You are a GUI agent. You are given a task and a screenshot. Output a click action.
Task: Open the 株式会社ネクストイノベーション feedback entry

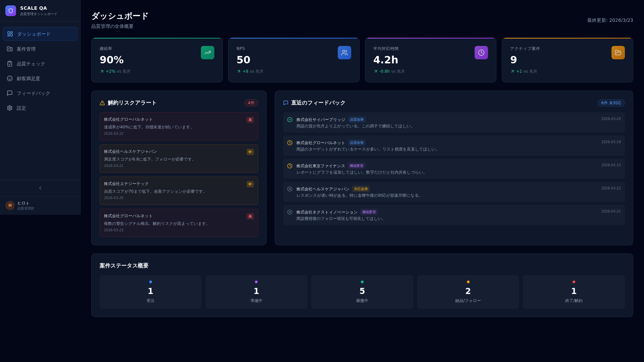(x=454, y=215)
